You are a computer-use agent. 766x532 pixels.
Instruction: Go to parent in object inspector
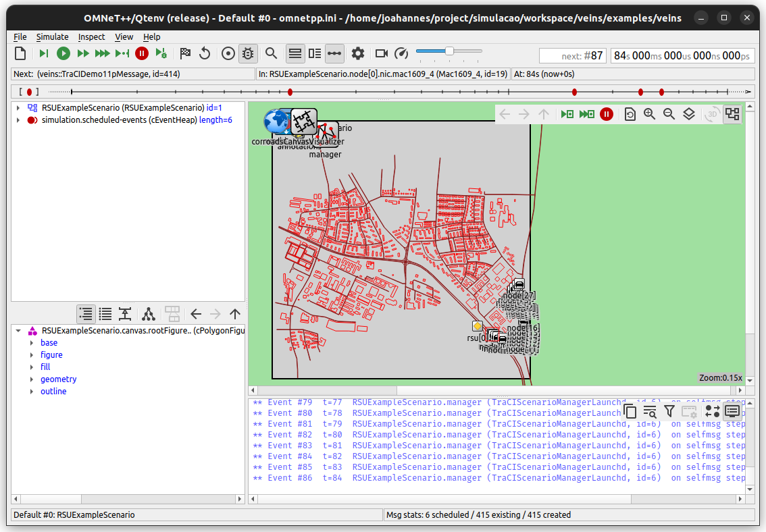[x=235, y=314]
